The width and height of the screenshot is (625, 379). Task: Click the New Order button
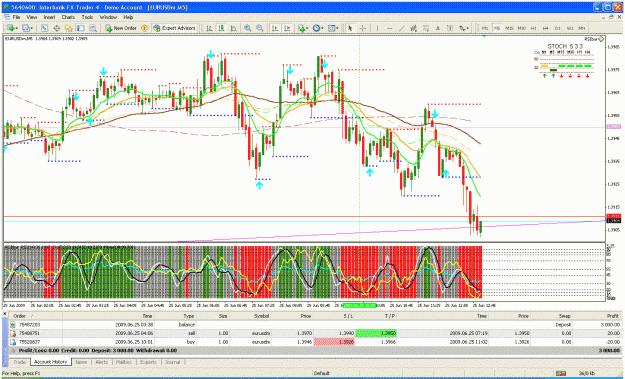[x=121, y=28]
